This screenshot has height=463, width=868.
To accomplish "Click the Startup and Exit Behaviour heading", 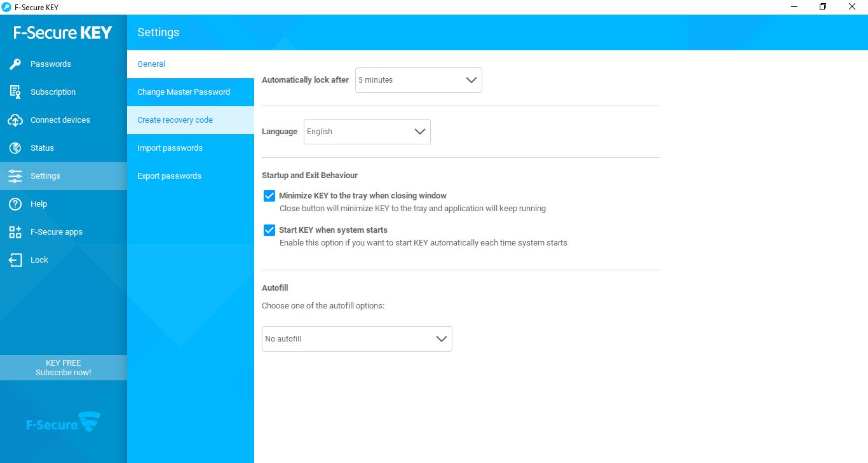I will click(309, 176).
